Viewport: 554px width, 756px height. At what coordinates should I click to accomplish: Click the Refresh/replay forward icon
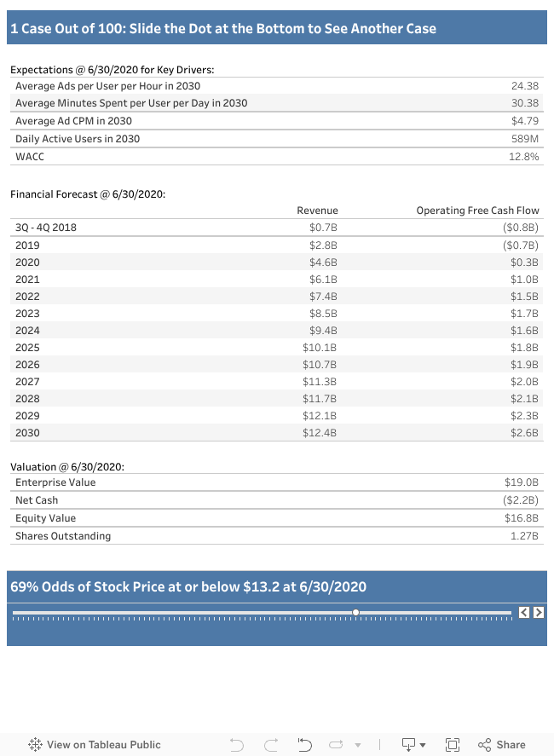pyautogui.click(x=337, y=744)
